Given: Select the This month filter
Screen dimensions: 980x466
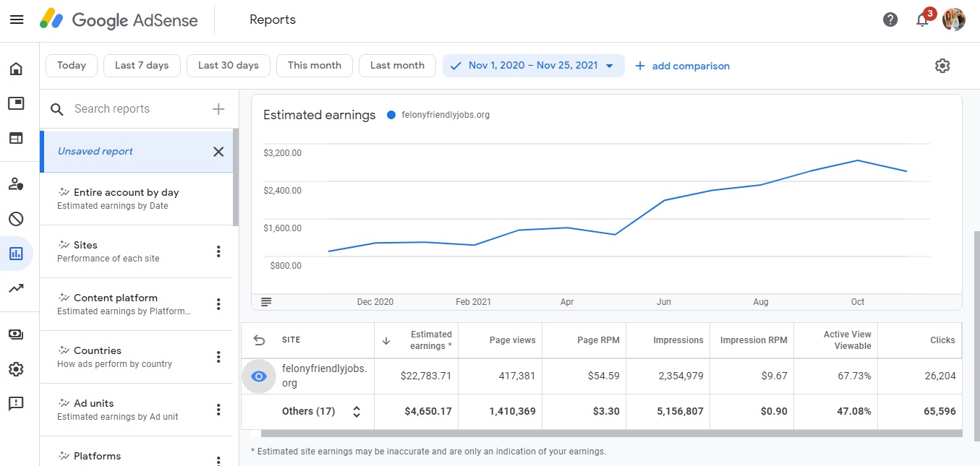Looking at the screenshot, I should coord(315,66).
